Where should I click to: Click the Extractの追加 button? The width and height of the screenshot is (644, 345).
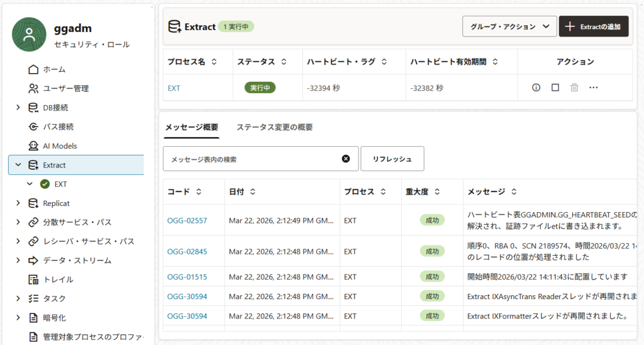[594, 26]
